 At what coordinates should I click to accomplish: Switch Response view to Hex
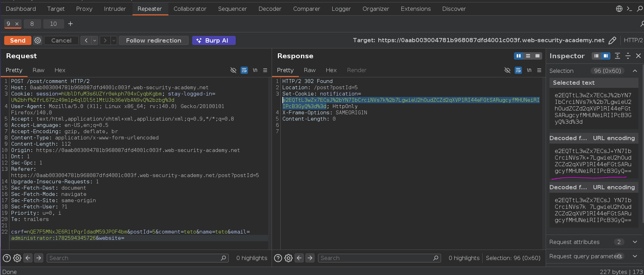click(331, 70)
